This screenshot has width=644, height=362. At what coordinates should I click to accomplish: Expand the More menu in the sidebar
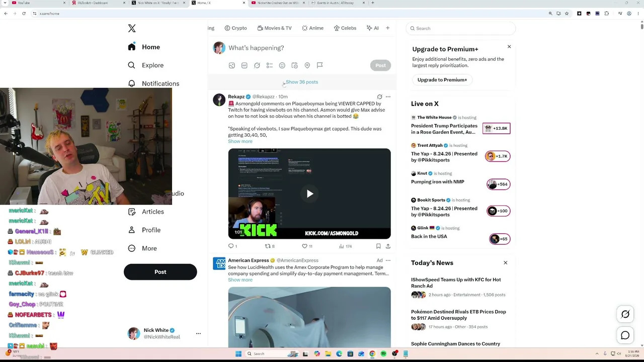pyautogui.click(x=142, y=248)
